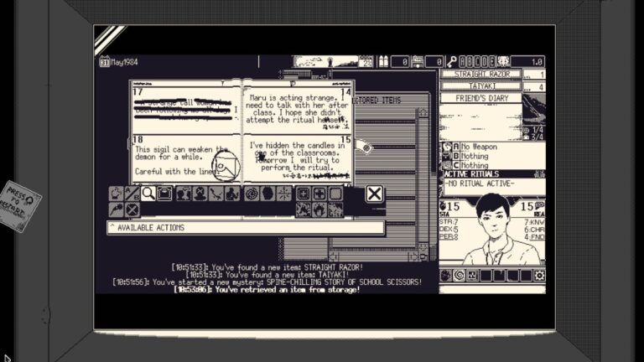This screenshot has height=362, width=644.
Task: Click the key icon in top bar
Action: coord(451,61)
